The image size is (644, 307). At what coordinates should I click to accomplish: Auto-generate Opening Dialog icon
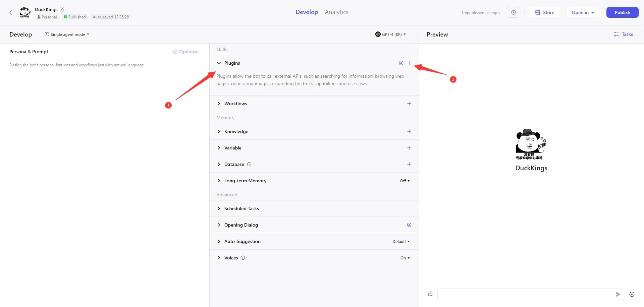[x=409, y=225]
